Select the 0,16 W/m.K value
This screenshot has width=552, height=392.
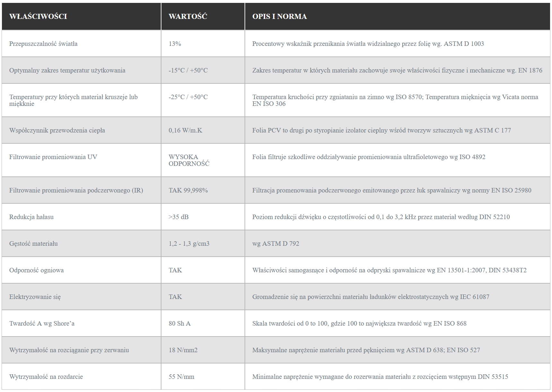click(185, 130)
